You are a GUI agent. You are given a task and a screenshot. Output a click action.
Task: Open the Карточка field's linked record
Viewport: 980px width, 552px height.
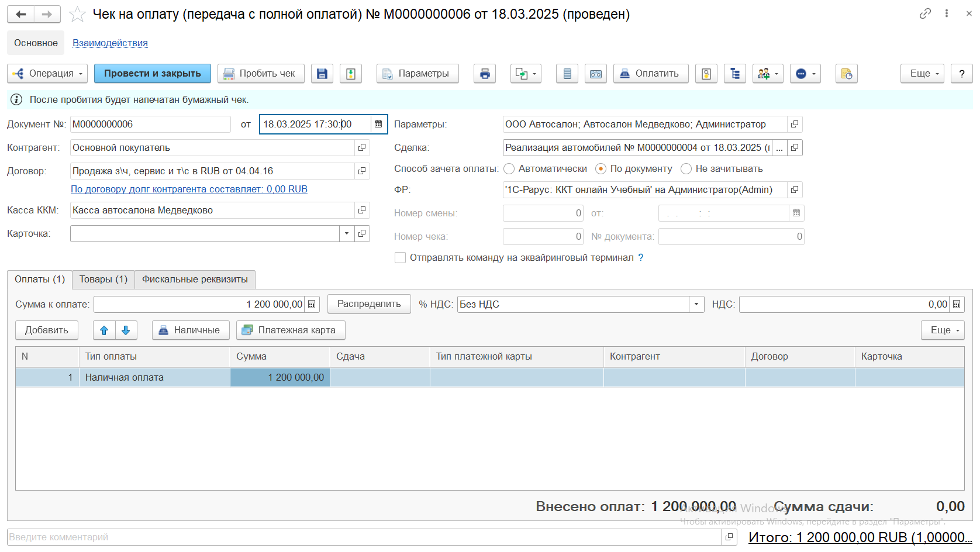coord(362,234)
